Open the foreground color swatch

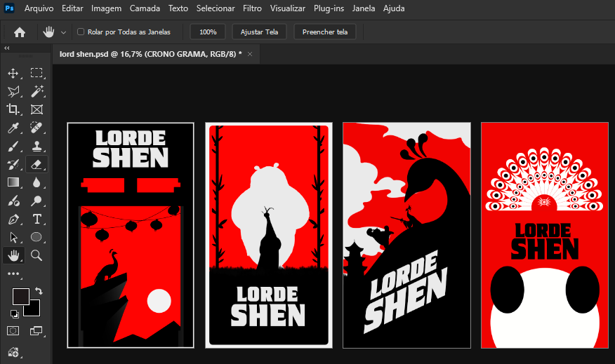pyautogui.click(x=20, y=297)
